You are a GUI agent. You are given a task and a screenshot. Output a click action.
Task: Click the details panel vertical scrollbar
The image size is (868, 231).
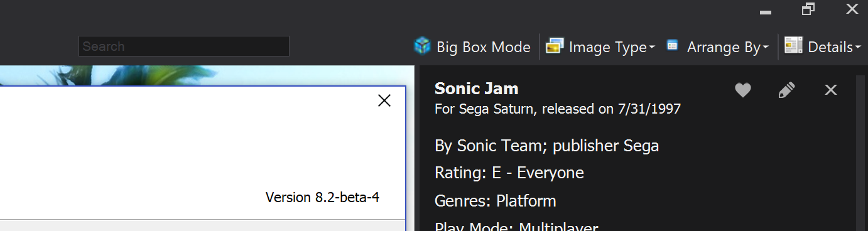point(860,153)
